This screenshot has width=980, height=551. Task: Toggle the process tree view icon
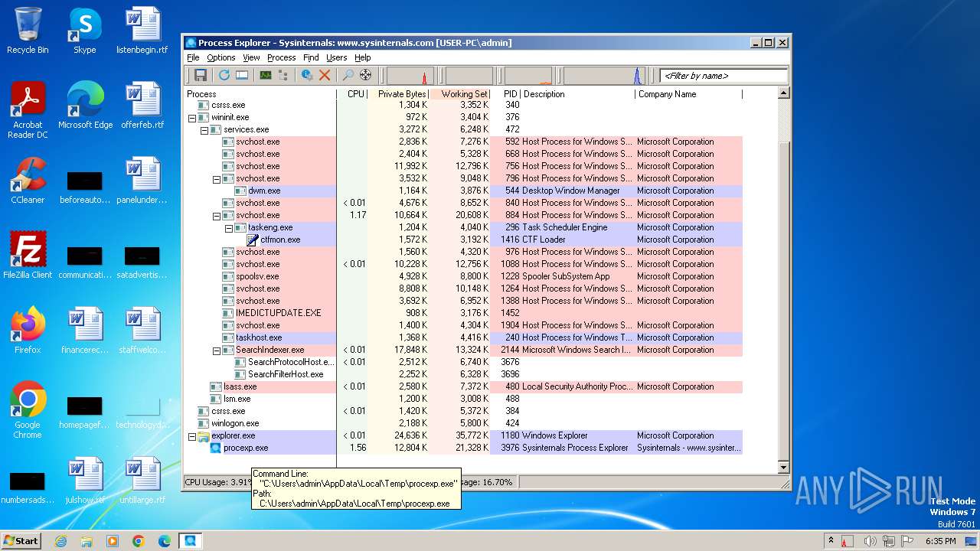(283, 75)
